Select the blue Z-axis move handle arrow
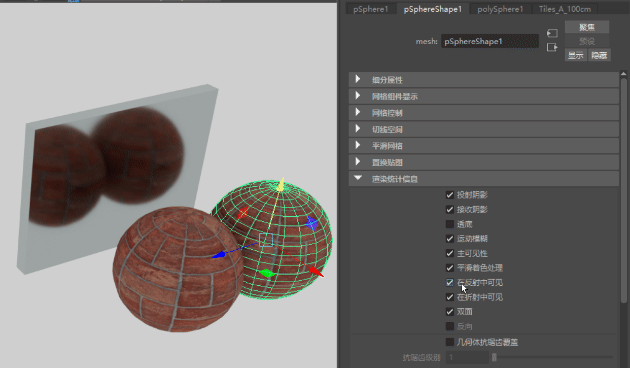 click(219, 254)
